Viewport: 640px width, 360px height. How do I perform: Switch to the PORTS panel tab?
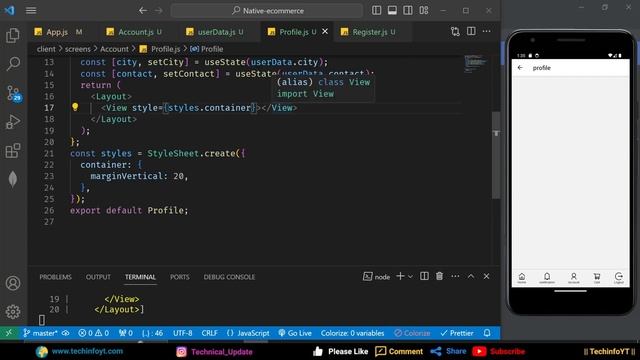180,277
